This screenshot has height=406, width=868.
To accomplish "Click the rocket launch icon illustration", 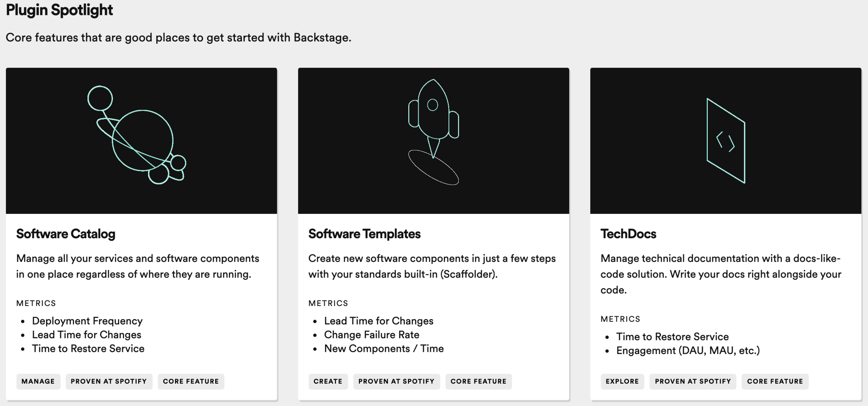I will tap(433, 131).
